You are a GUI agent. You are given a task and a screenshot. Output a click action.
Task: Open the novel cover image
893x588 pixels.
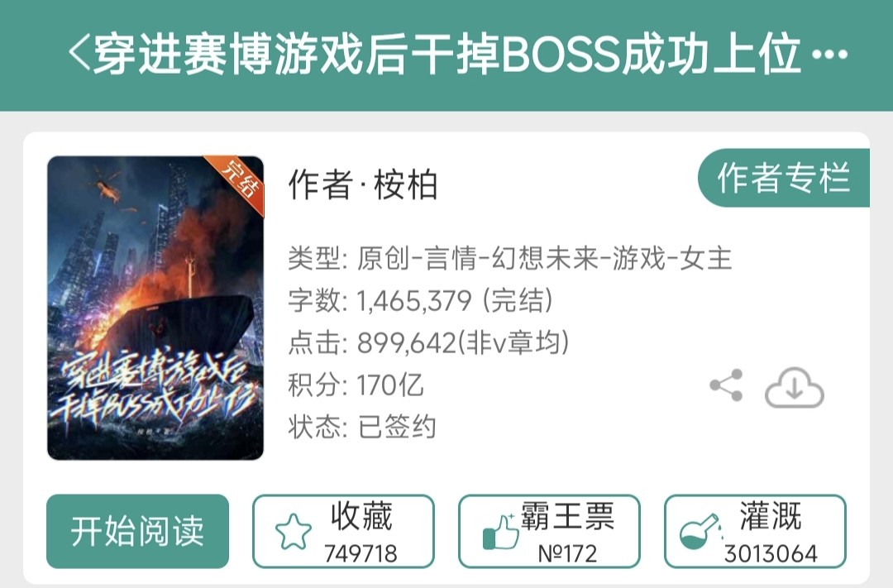pos(155,308)
